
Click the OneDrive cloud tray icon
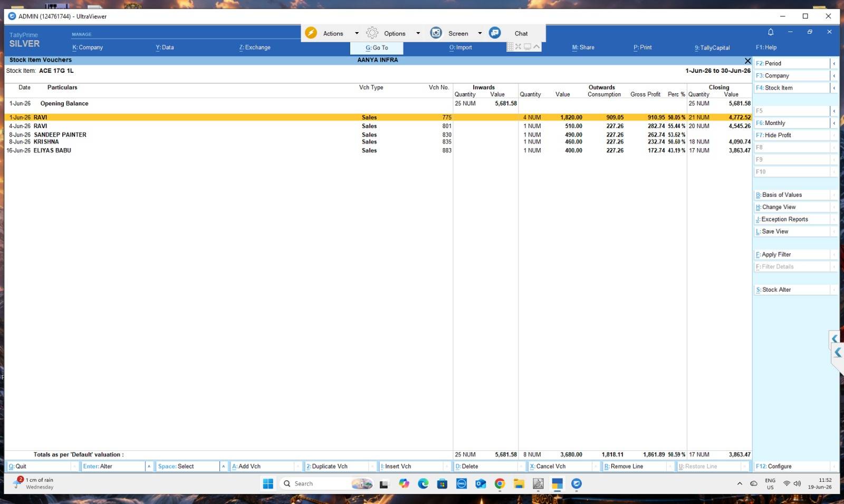click(754, 483)
